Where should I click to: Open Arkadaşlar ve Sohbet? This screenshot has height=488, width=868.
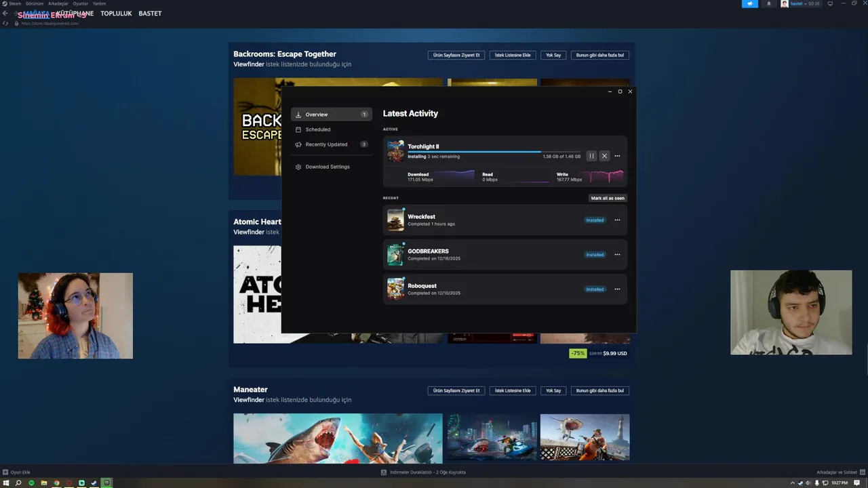(x=840, y=472)
